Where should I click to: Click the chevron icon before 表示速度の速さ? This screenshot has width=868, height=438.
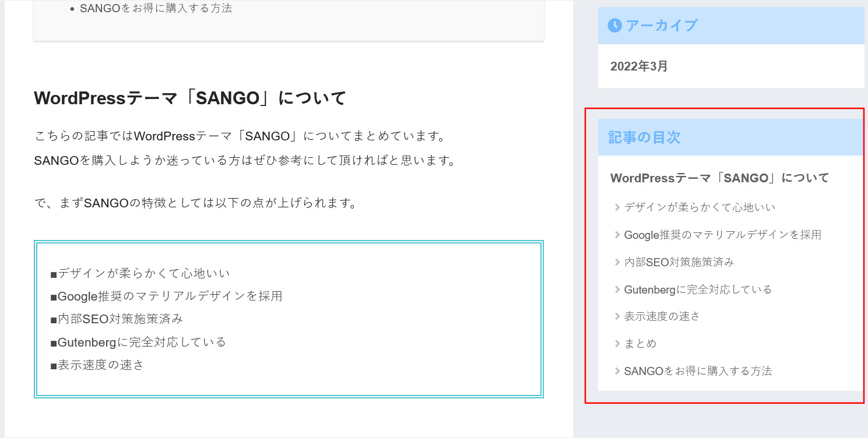coord(617,316)
